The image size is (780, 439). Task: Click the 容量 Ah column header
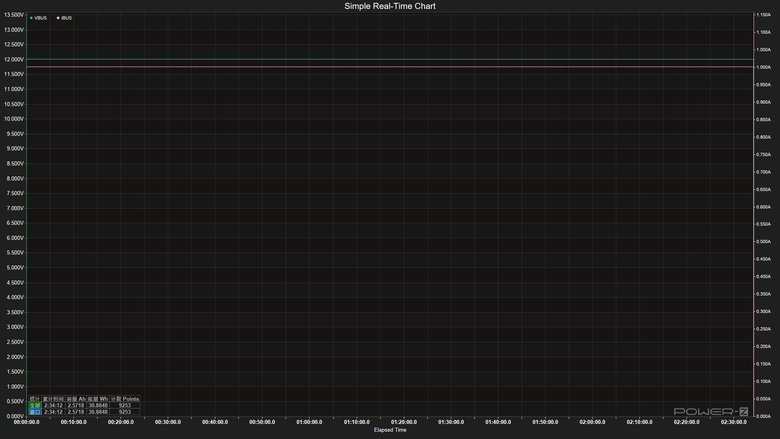click(76, 399)
